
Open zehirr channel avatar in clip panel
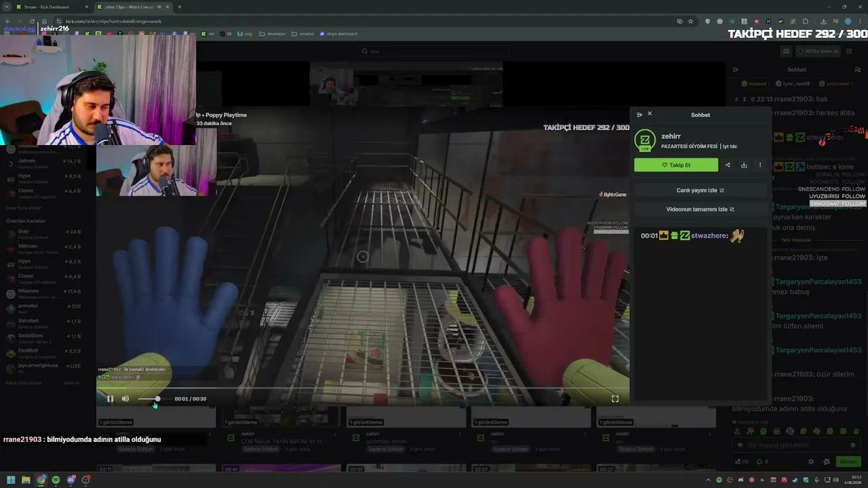point(645,140)
